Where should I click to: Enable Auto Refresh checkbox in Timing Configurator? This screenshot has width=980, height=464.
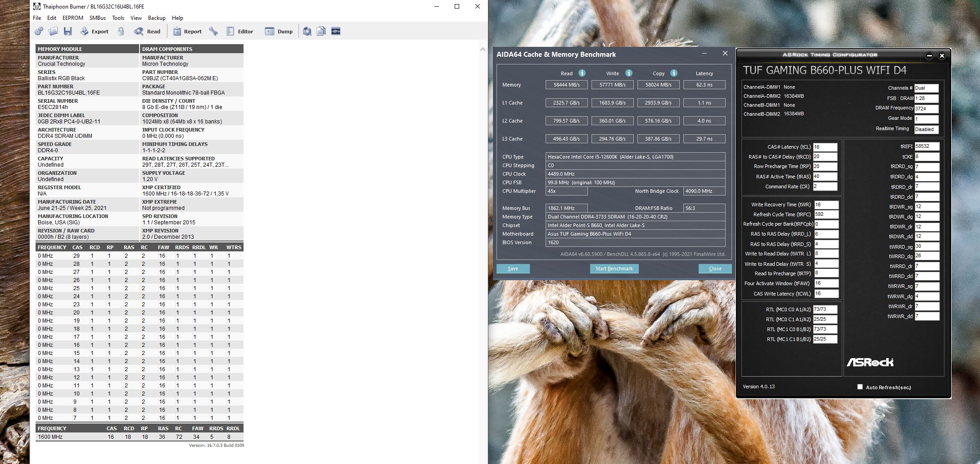click(860, 387)
